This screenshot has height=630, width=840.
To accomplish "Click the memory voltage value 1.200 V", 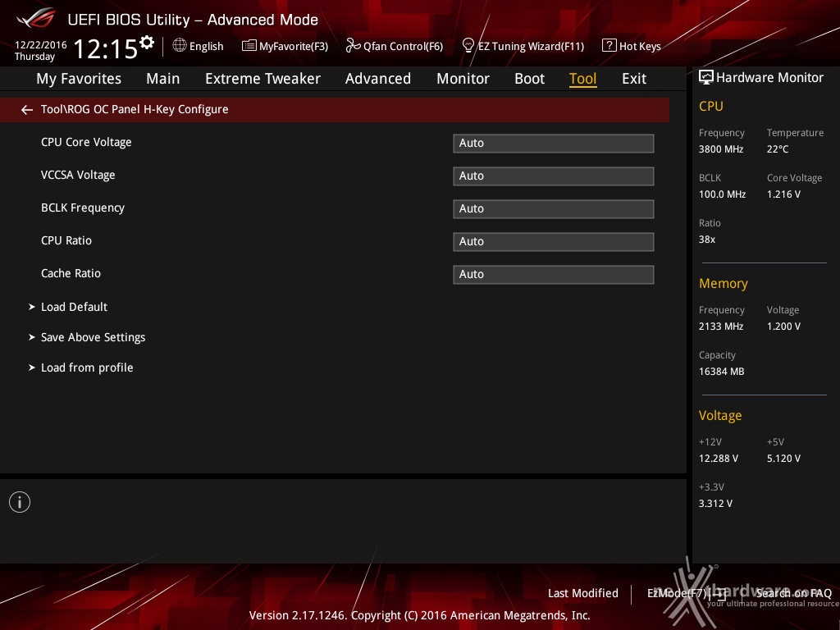I will (x=783, y=326).
